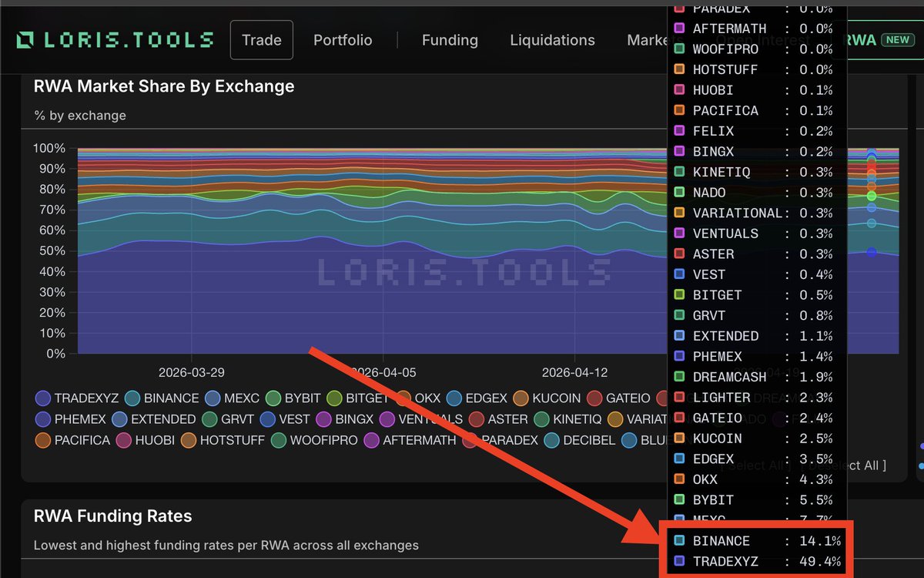This screenshot has width=924, height=578.
Task: Toggle BYBIT in the legend
Action: [293, 398]
